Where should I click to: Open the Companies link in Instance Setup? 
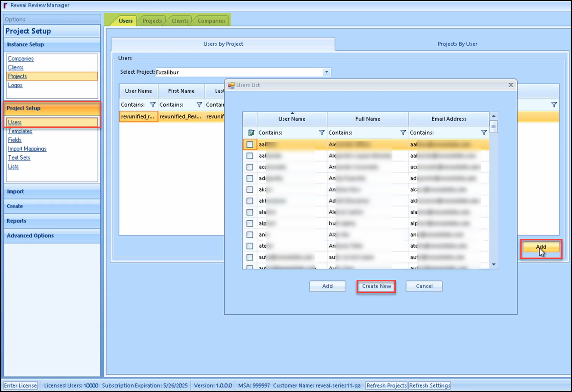click(21, 59)
